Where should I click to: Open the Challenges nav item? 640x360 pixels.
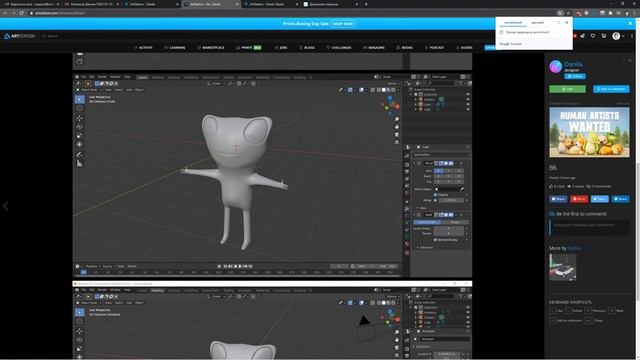click(339, 47)
